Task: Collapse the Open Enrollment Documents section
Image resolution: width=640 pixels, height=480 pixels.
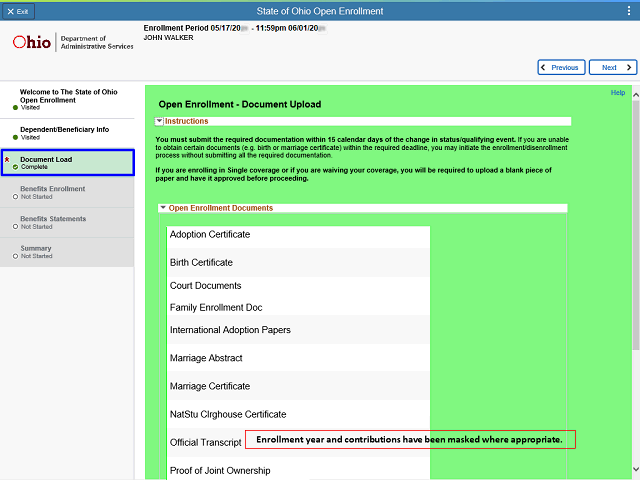Action: [x=163, y=208]
